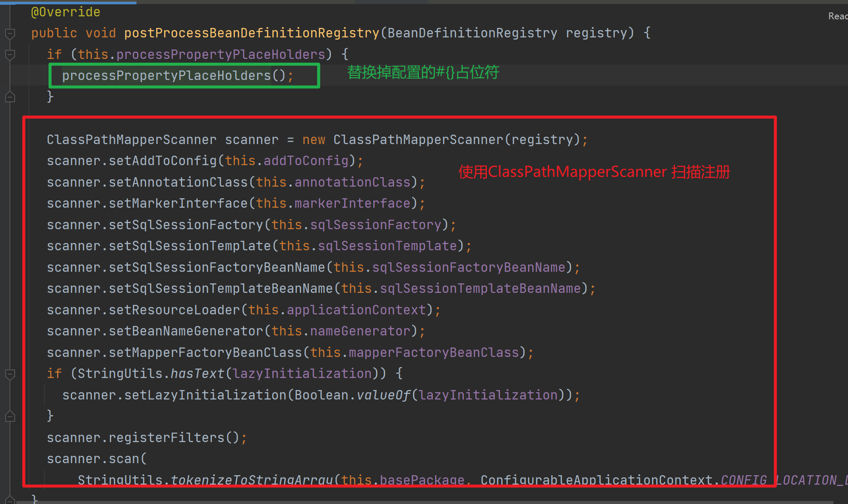The width and height of the screenshot is (848, 504).
Task: Click this.processPropertyPlaceHolders field in condition
Action: click(201, 55)
